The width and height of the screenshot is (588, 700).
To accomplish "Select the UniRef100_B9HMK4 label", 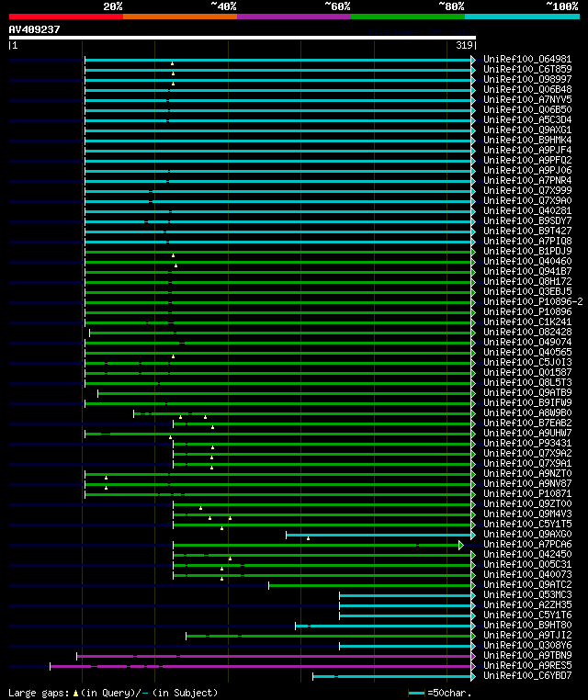I will point(527,141).
